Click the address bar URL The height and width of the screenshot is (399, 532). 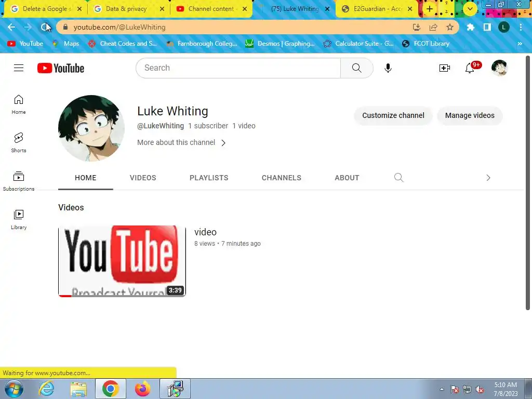[x=119, y=27]
